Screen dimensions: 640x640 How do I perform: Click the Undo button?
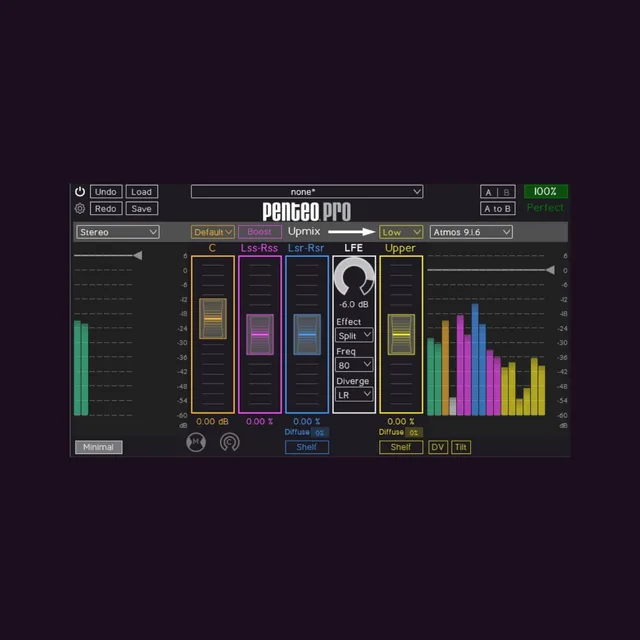click(106, 192)
